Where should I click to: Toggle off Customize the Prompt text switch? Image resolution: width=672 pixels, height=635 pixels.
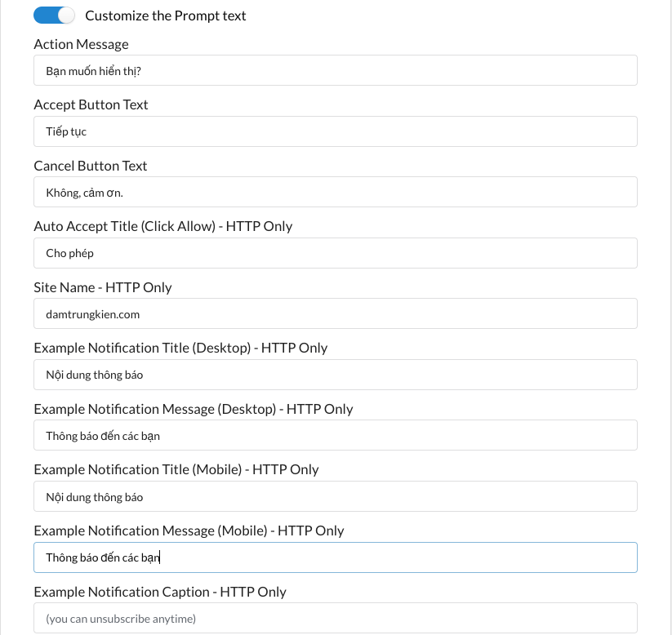click(x=54, y=16)
